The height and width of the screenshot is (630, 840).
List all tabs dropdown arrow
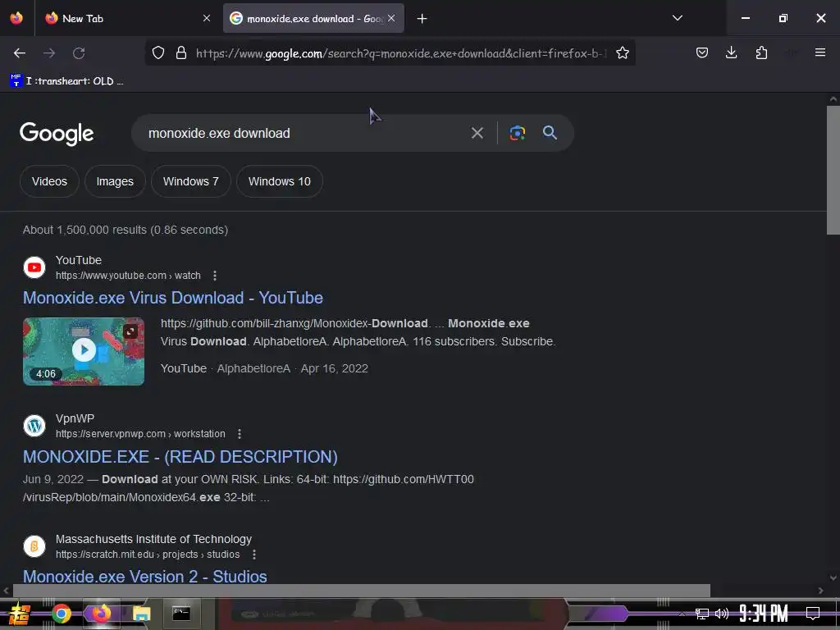coord(677,18)
